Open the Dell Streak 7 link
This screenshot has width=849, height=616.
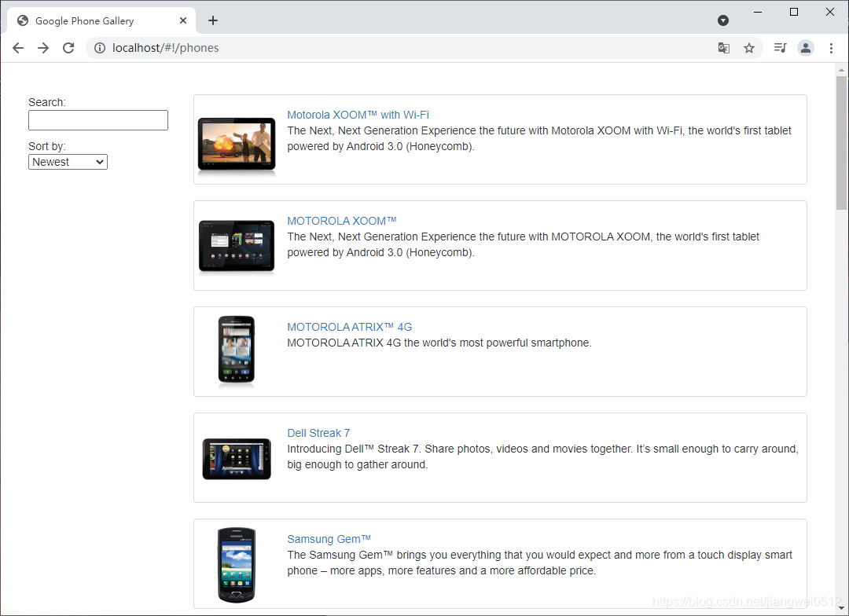[318, 433]
